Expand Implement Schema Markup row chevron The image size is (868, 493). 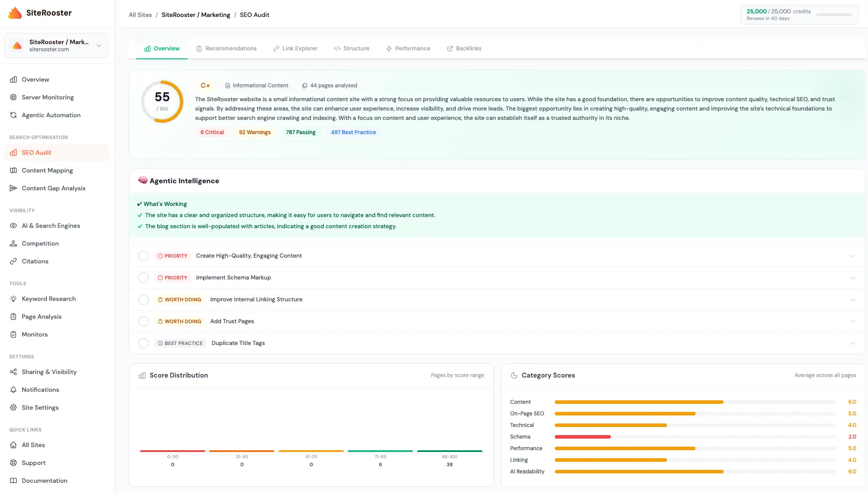[x=852, y=278]
